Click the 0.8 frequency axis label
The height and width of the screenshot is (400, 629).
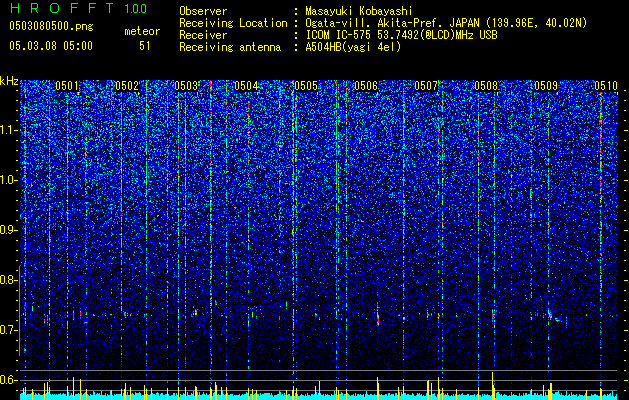(8, 280)
